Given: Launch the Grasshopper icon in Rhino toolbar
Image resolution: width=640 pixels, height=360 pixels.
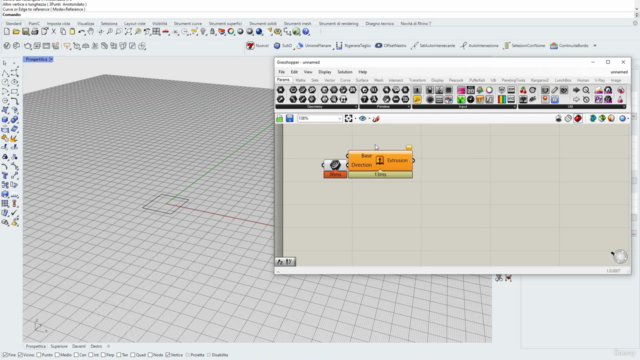Looking at the screenshot, I should (297, 31).
